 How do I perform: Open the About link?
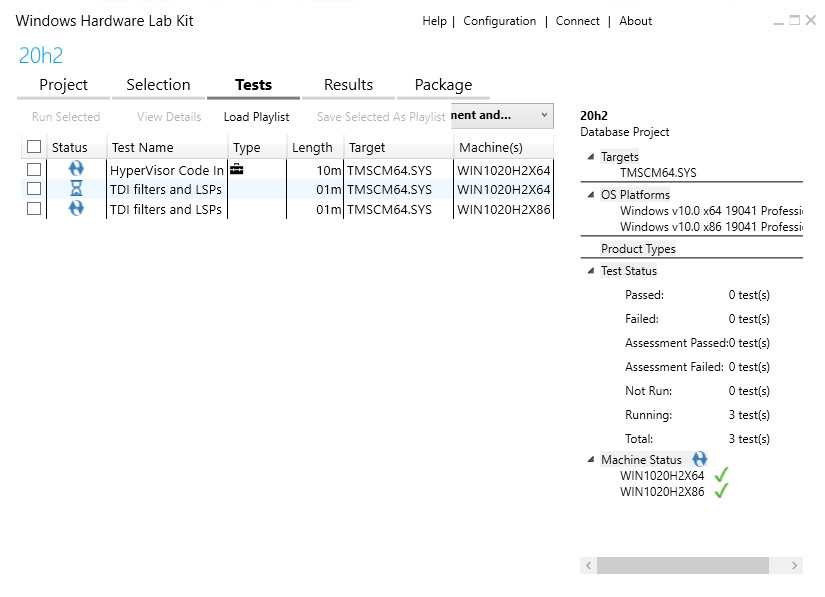636,21
